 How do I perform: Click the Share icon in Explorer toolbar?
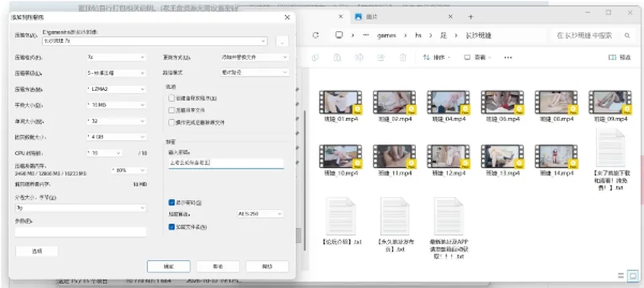click(381, 58)
